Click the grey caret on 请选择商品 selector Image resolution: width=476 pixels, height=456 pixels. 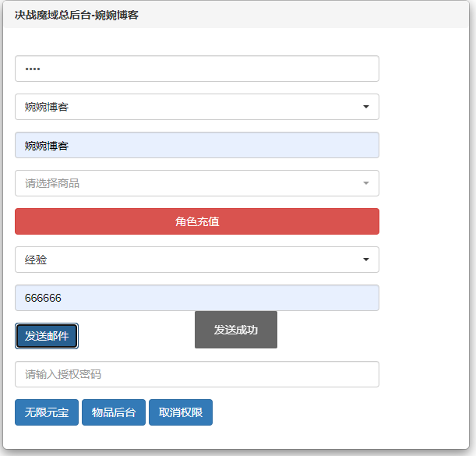click(x=365, y=183)
